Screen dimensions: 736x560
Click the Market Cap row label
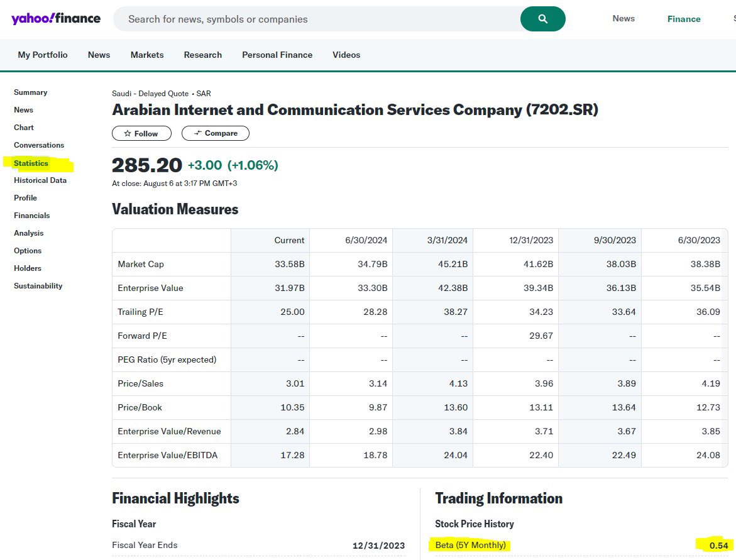141,264
